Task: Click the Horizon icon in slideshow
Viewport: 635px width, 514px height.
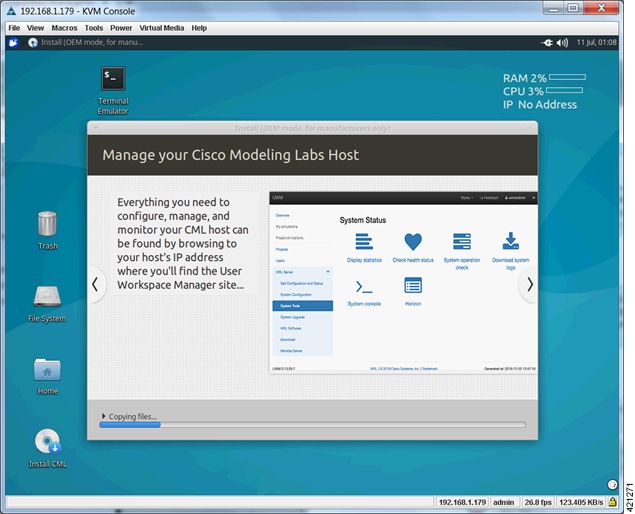Action: 413,286
